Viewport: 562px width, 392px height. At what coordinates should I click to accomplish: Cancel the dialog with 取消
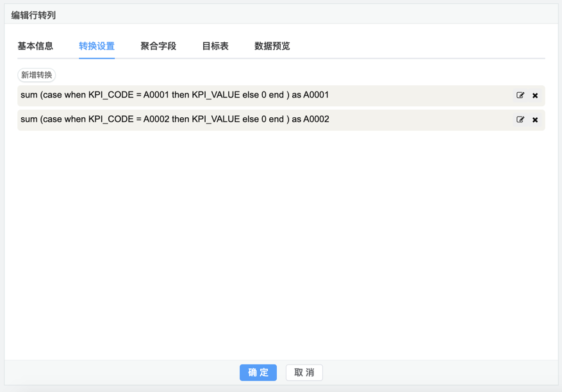pyautogui.click(x=304, y=373)
